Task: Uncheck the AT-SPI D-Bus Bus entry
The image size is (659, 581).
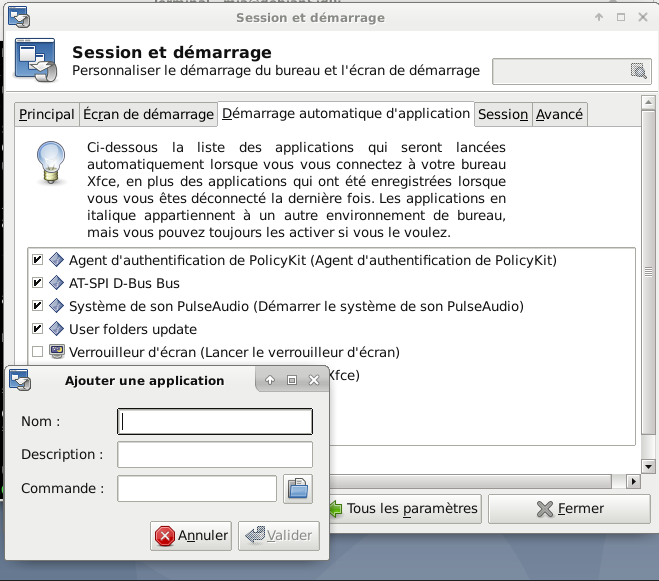Action: click(x=38, y=283)
